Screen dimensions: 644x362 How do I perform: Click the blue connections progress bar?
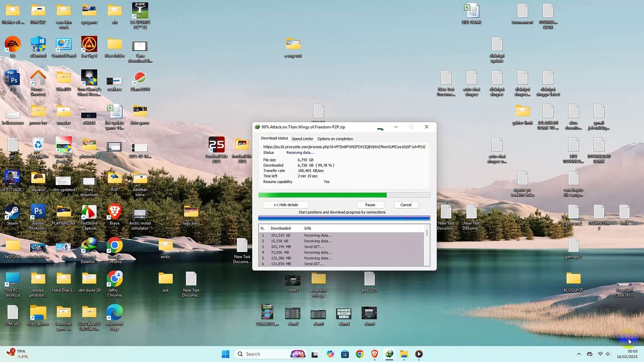point(344,218)
